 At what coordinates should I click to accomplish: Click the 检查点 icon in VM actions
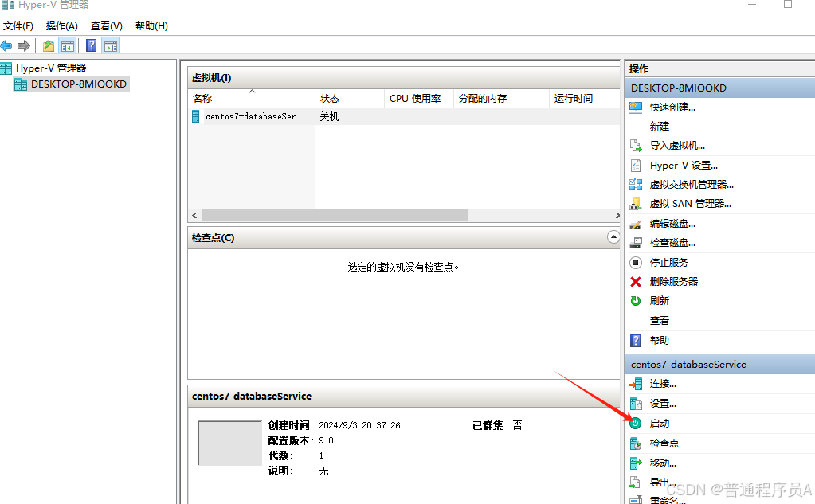tap(636, 443)
